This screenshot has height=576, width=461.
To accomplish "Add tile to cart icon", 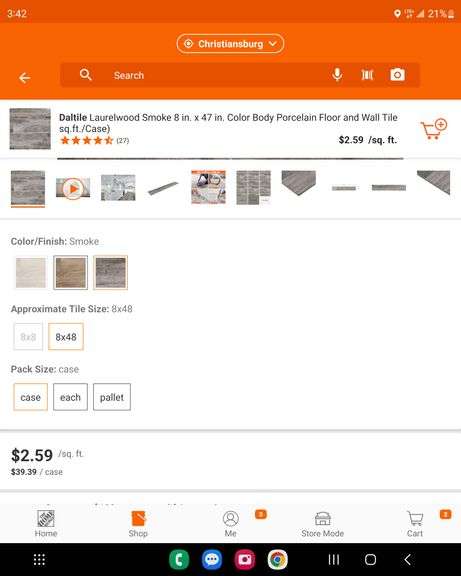I will click(x=433, y=129).
